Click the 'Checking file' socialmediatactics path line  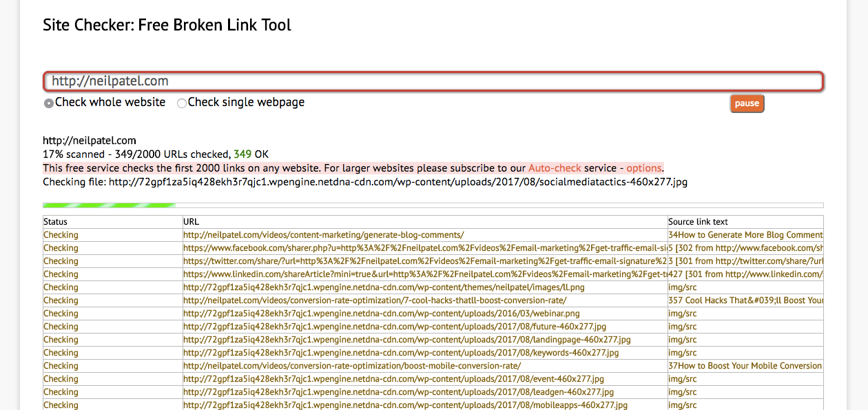tap(365, 182)
